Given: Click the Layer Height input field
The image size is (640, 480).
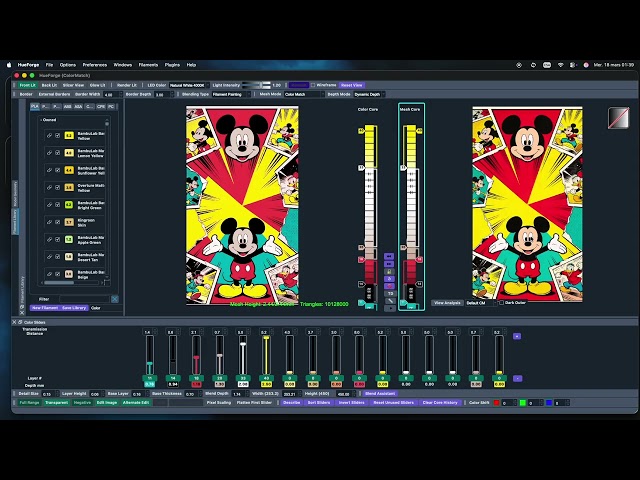Looking at the screenshot, I should tap(95, 394).
